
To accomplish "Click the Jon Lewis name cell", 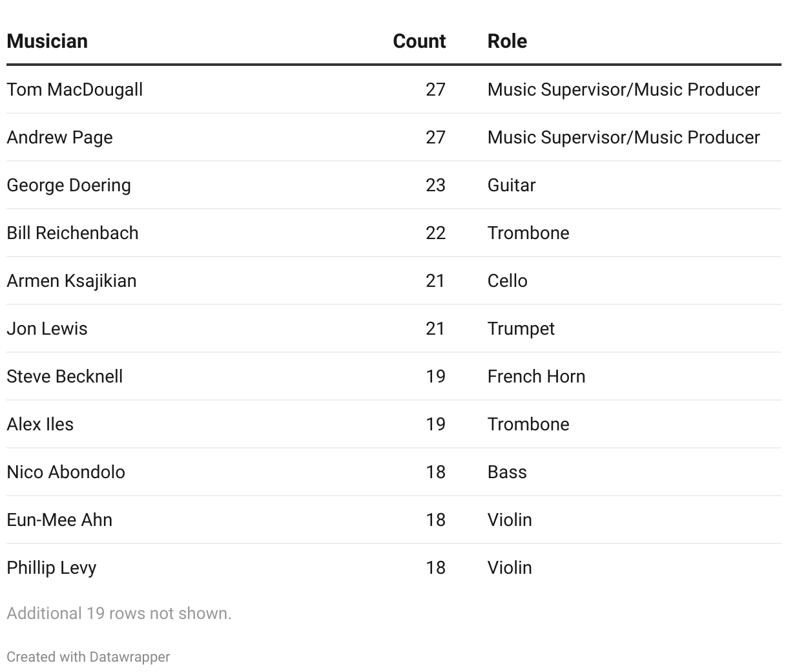I will point(47,328).
